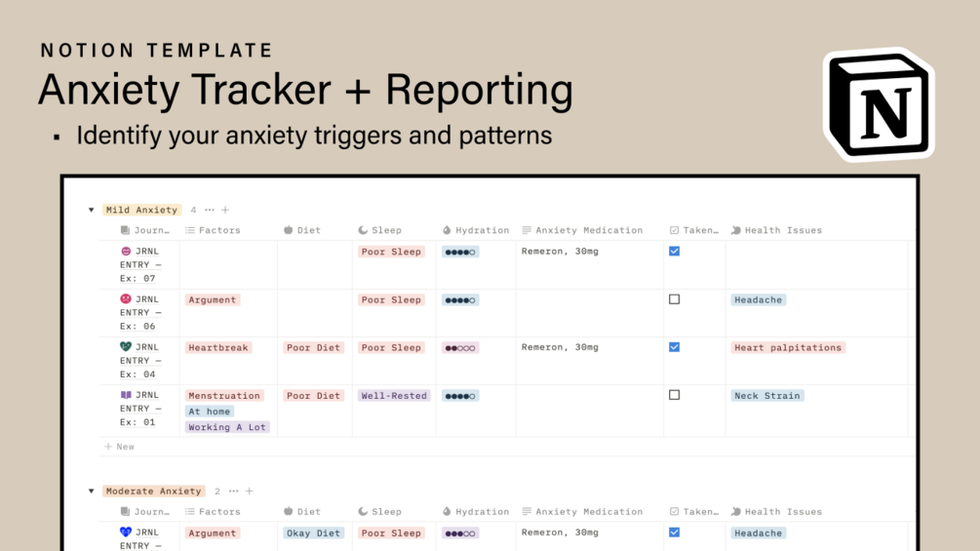
Task: Click the Neck Strain health tag
Action: pos(767,395)
